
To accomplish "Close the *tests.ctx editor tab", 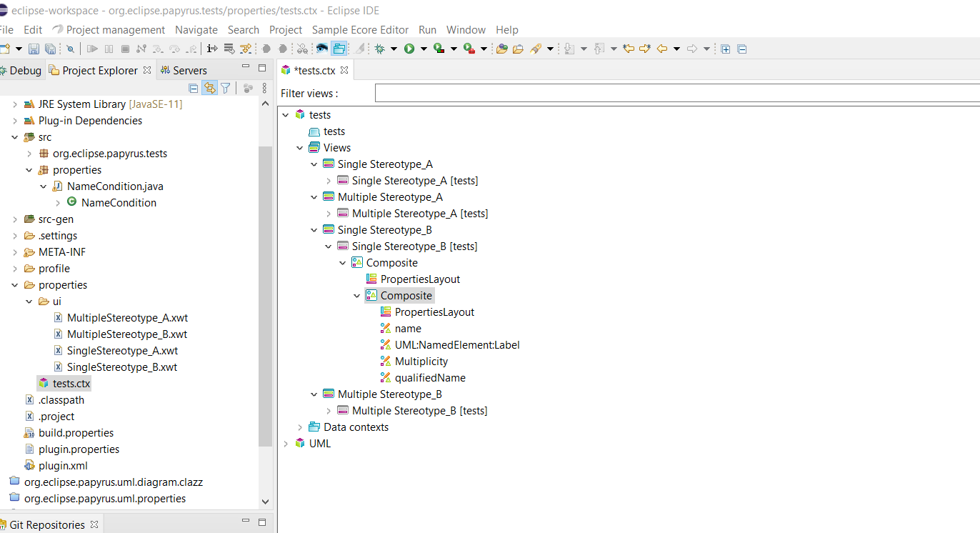I will click(344, 70).
